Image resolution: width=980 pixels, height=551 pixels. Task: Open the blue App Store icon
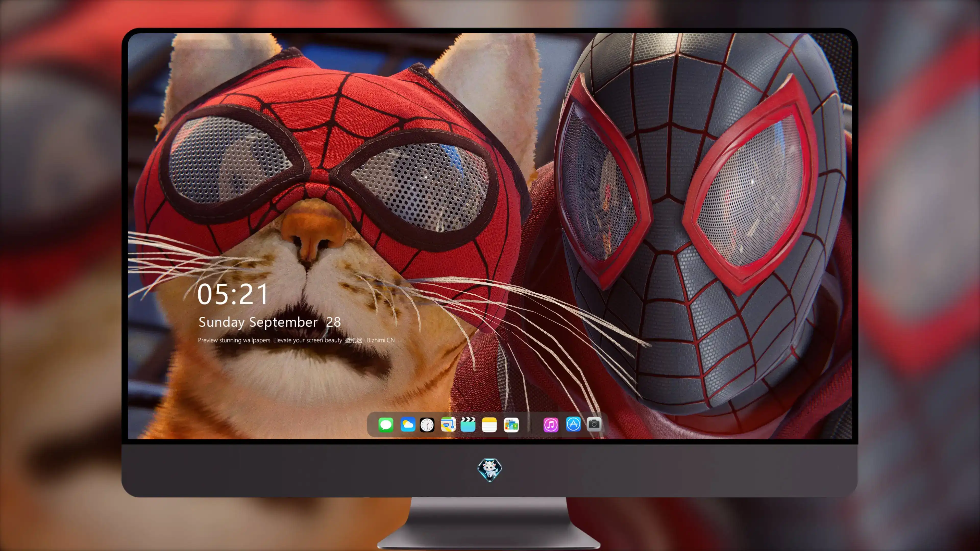point(573,424)
